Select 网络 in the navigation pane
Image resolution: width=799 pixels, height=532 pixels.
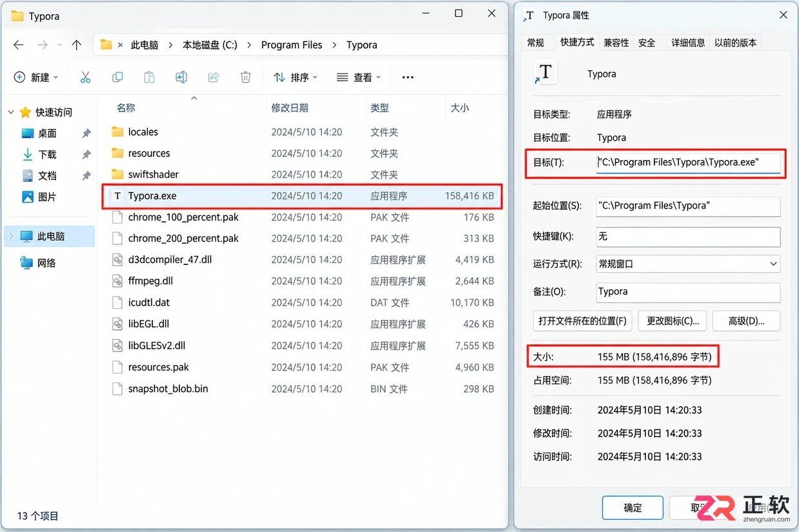(46, 263)
